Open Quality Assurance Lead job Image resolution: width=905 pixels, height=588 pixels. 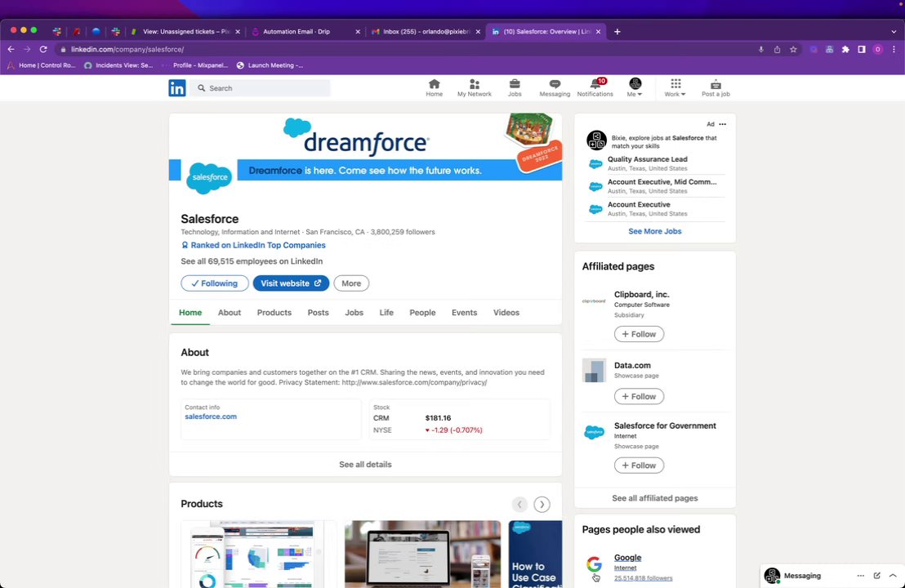[647, 159]
